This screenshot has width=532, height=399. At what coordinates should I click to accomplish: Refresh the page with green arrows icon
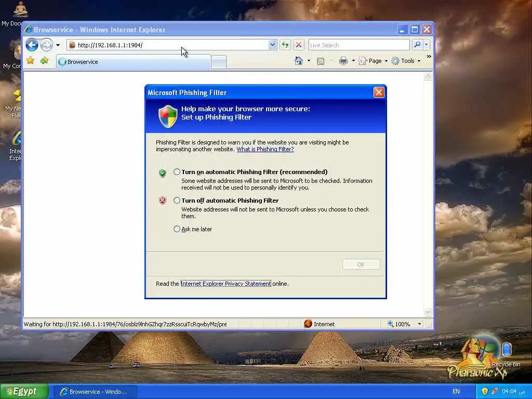point(285,45)
